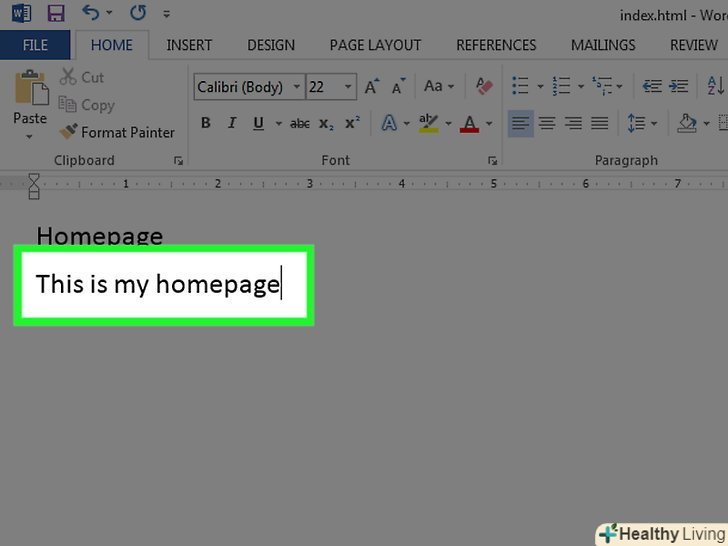Open the FILE tab

coord(35,45)
